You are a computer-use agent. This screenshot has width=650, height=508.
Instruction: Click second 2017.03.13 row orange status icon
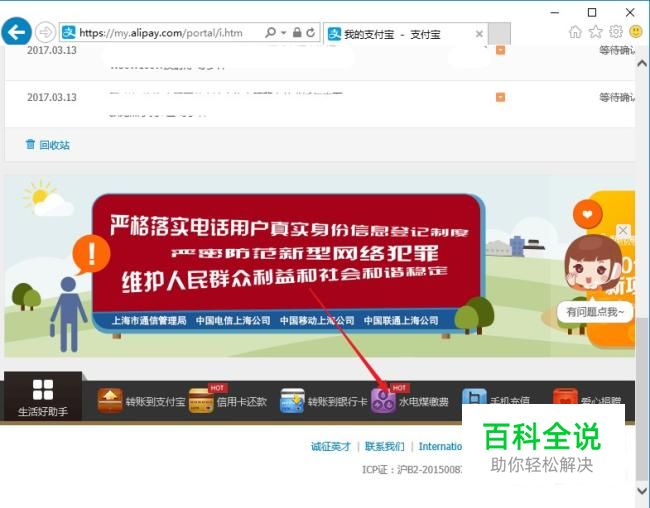point(500,97)
